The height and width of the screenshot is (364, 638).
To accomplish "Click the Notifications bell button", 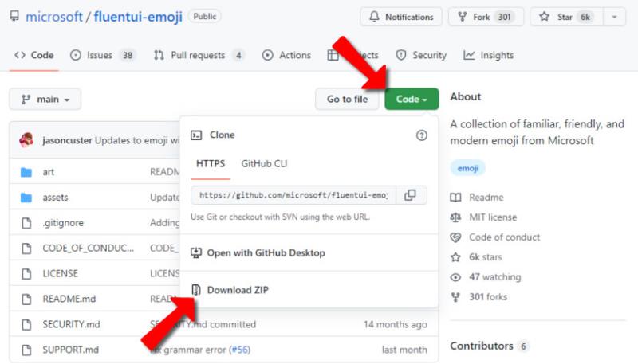I will (x=401, y=17).
